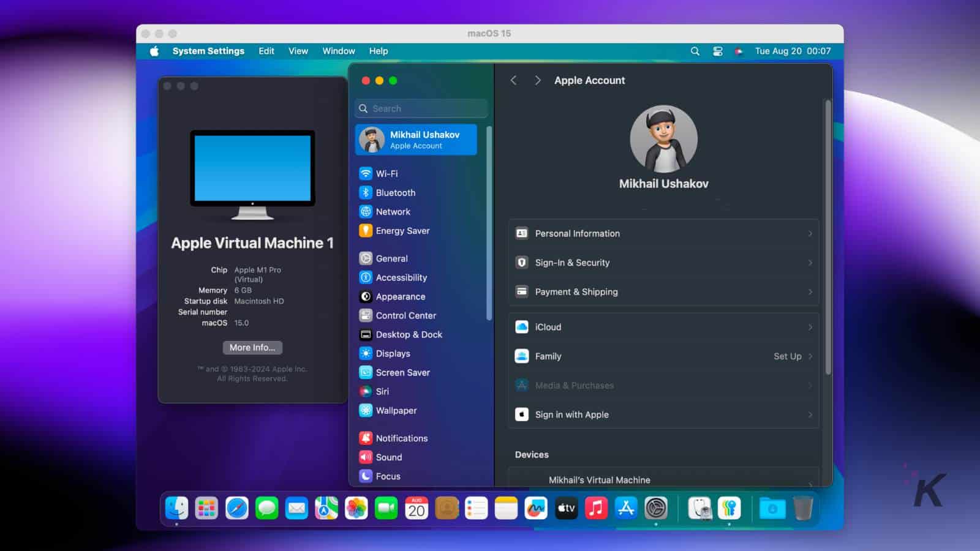Launch App Store from the Dock
980x551 pixels.
tap(626, 508)
